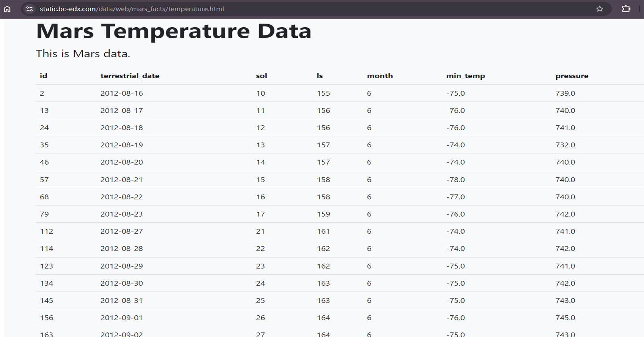Click the 'This is Mars data.' subtitle

[x=83, y=54]
